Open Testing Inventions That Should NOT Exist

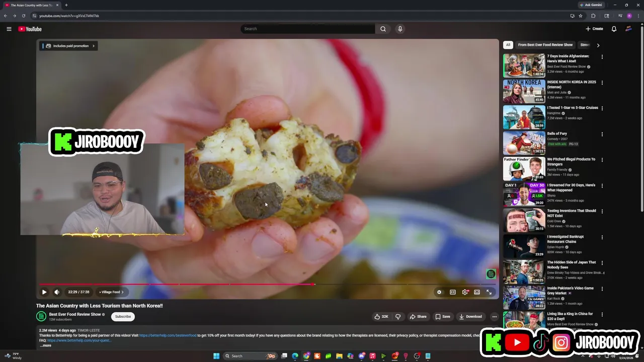[x=572, y=213]
